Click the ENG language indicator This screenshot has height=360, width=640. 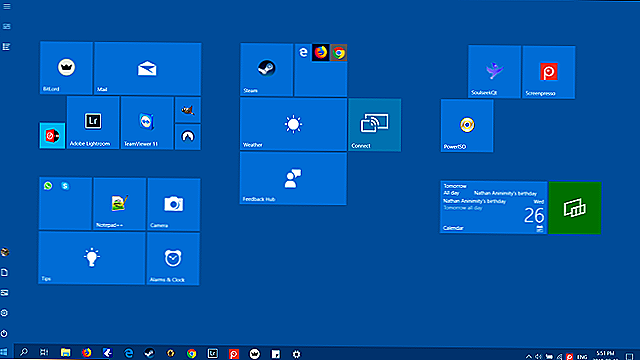click(x=582, y=357)
